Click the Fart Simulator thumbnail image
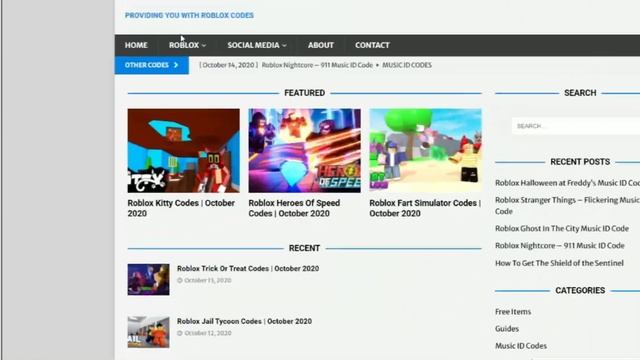640x360 pixels. coord(425,151)
